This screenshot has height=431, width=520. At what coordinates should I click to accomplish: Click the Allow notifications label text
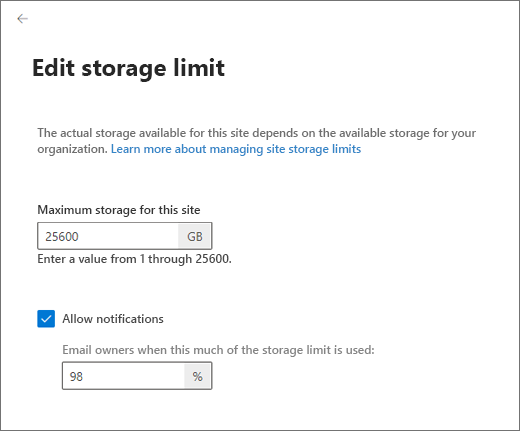point(113,319)
